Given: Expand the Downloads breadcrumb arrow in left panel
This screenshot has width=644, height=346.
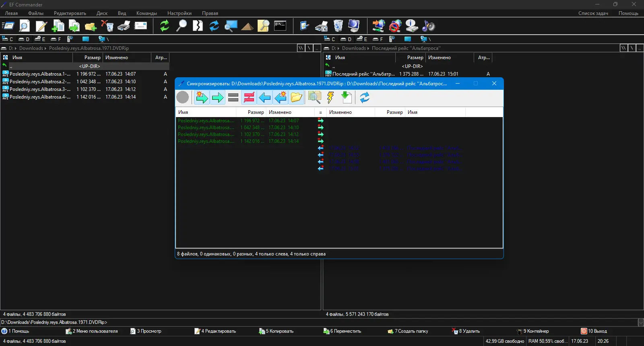Looking at the screenshot, I should (45, 48).
